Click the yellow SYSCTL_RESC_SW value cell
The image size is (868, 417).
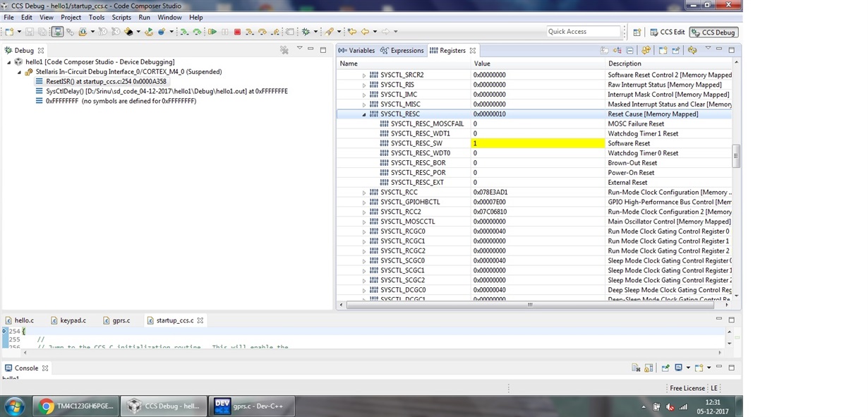pos(538,143)
